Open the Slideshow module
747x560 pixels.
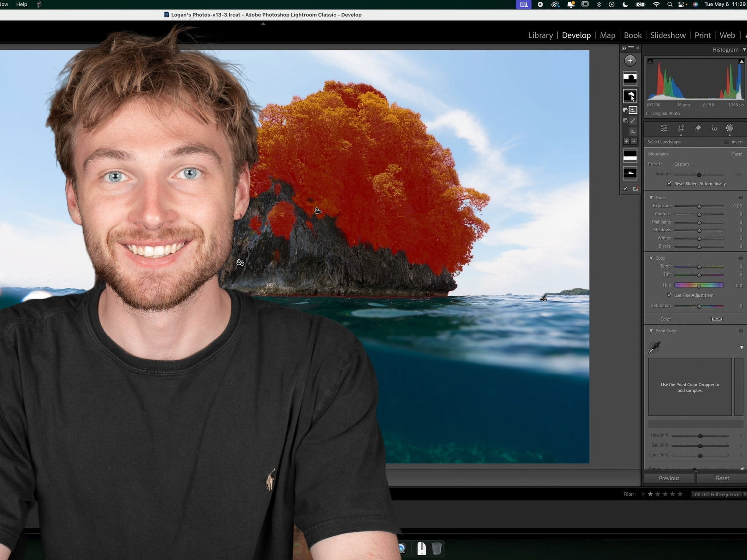[x=668, y=35]
